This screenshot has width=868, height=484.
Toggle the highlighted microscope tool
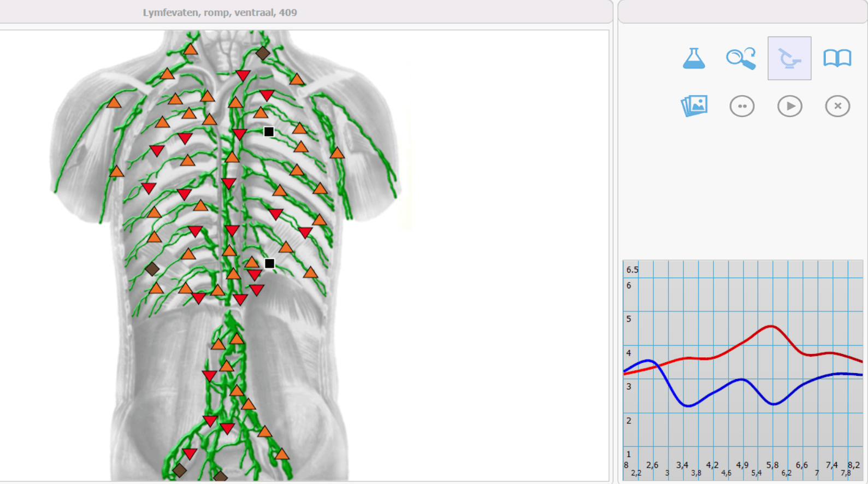click(x=789, y=58)
